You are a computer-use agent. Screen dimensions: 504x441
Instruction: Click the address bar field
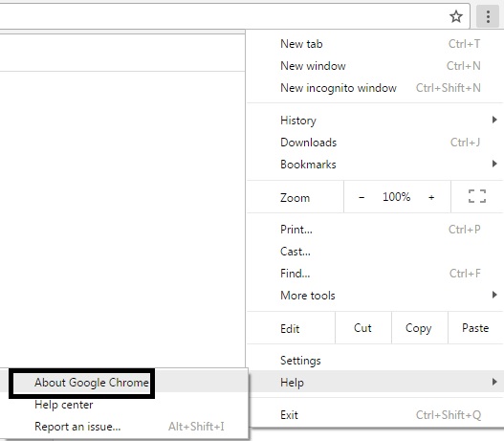click(x=234, y=16)
